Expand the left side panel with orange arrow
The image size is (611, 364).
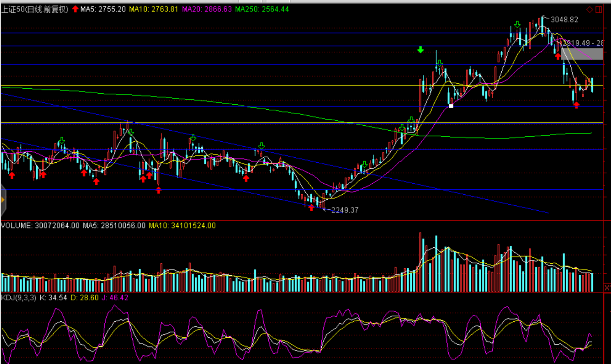[x=3, y=200]
